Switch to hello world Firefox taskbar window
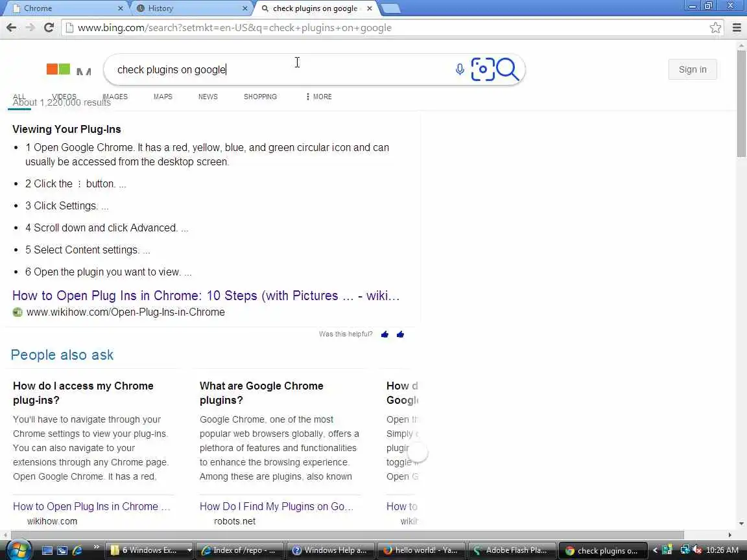This screenshot has height=560, width=747. (x=420, y=550)
